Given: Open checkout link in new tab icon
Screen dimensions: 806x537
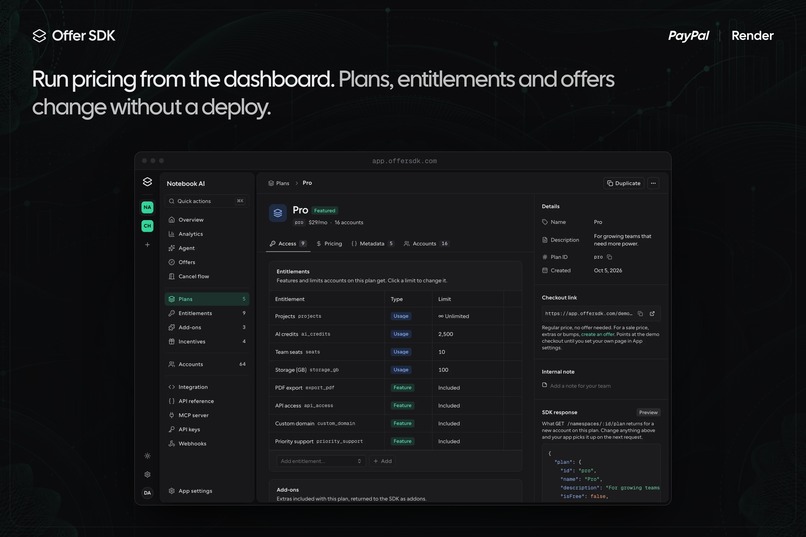Looking at the screenshot, I should point(652,313).
